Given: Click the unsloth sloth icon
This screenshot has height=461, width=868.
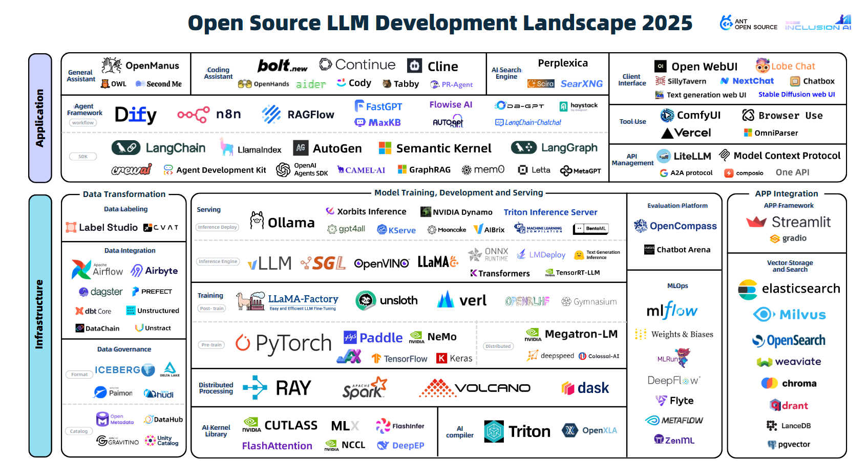Looking at the screenshot, I should coord(366,300).
